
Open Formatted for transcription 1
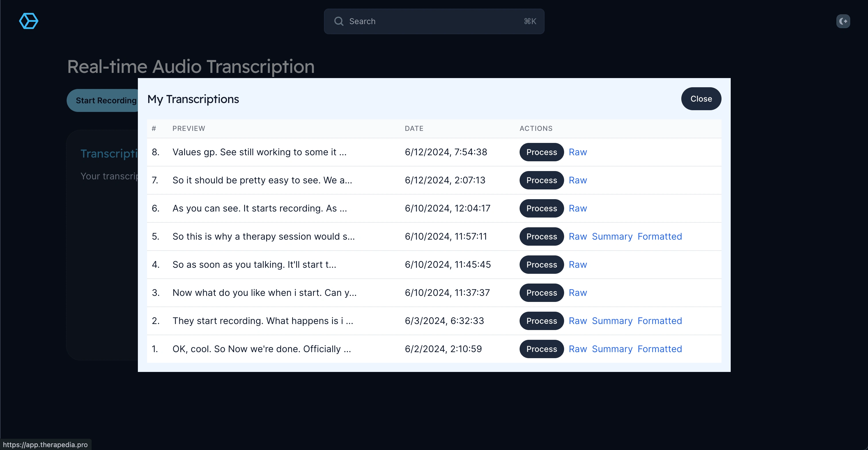[659, 349]
